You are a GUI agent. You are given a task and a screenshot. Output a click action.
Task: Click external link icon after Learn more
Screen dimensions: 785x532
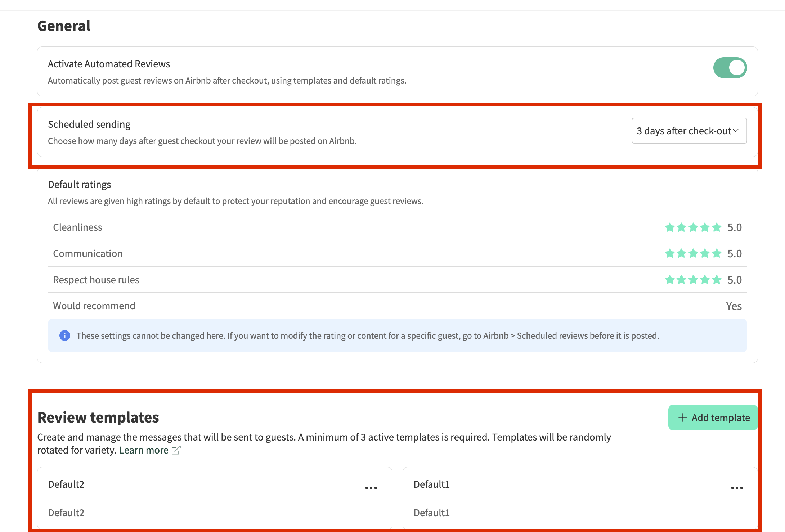(x=176, y=450)
